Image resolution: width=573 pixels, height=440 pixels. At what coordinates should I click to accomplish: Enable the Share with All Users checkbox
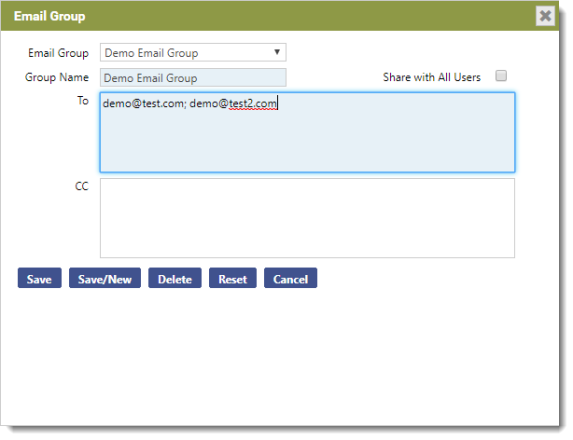pyautogui.click(x=501, y=76)
